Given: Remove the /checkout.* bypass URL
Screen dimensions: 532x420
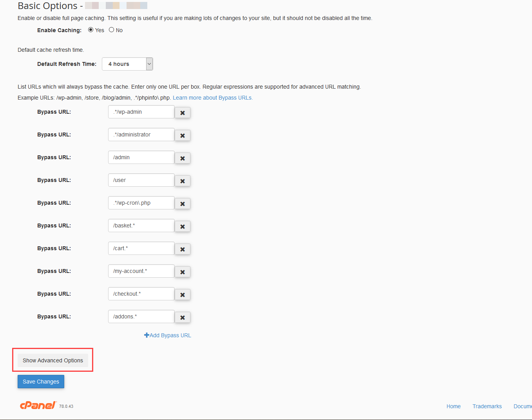Looking at the screenshot, I should tap(182, 295).
